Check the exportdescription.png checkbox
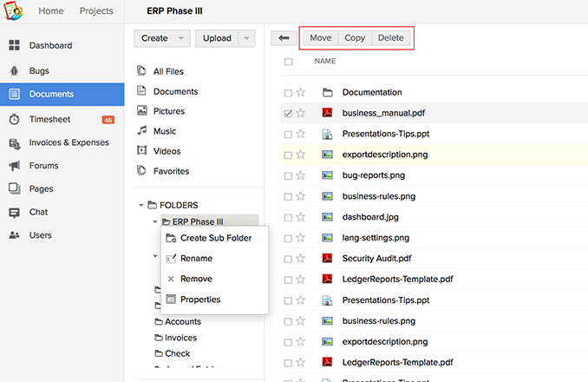The image size is (588, 382). coord(288,155)
